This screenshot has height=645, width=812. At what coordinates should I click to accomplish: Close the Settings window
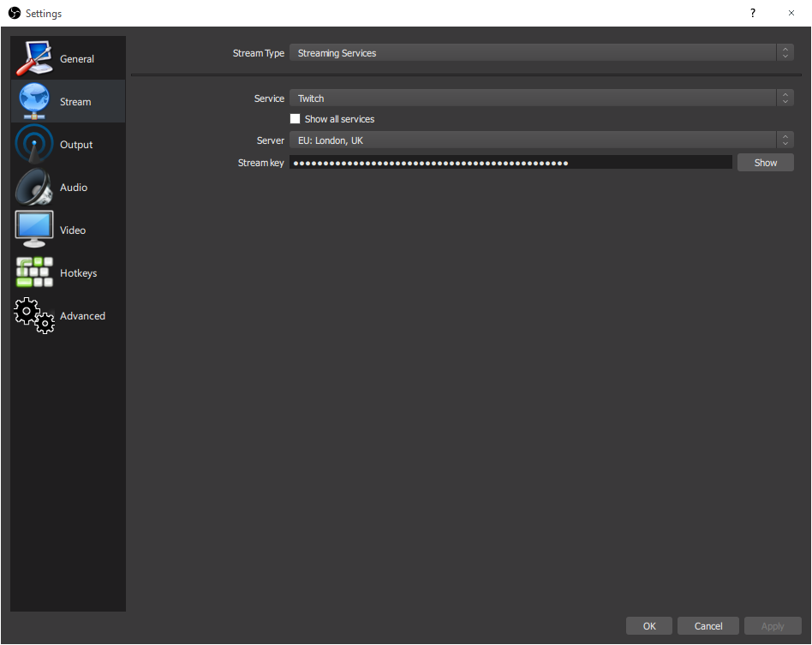point(791,13)
